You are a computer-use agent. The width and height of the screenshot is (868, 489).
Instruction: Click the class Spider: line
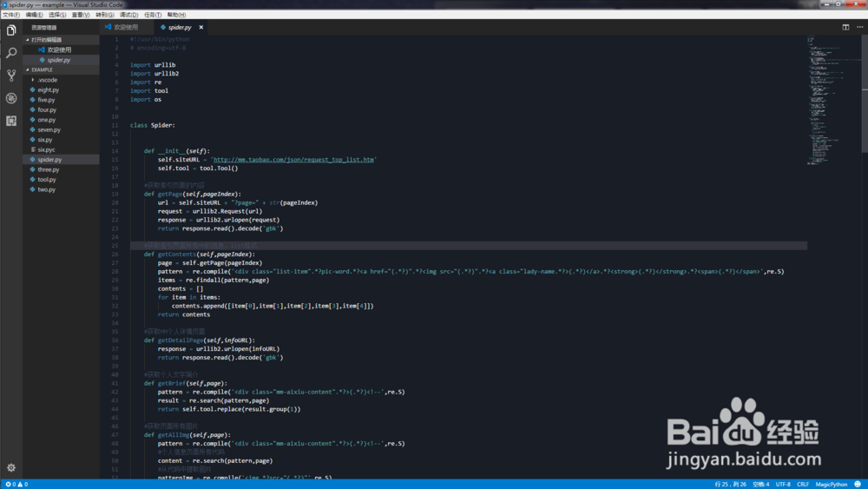153,125
